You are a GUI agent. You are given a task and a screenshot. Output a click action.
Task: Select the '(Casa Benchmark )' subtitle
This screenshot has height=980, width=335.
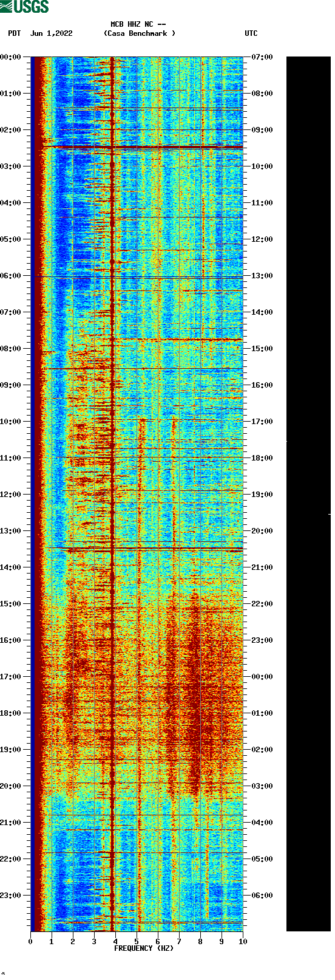[x=140, y=33]
